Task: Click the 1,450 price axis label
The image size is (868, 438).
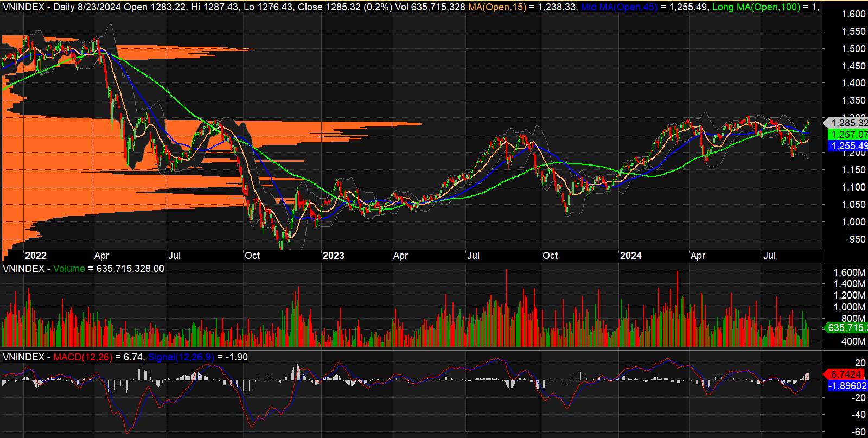Action: pos(853,66)
